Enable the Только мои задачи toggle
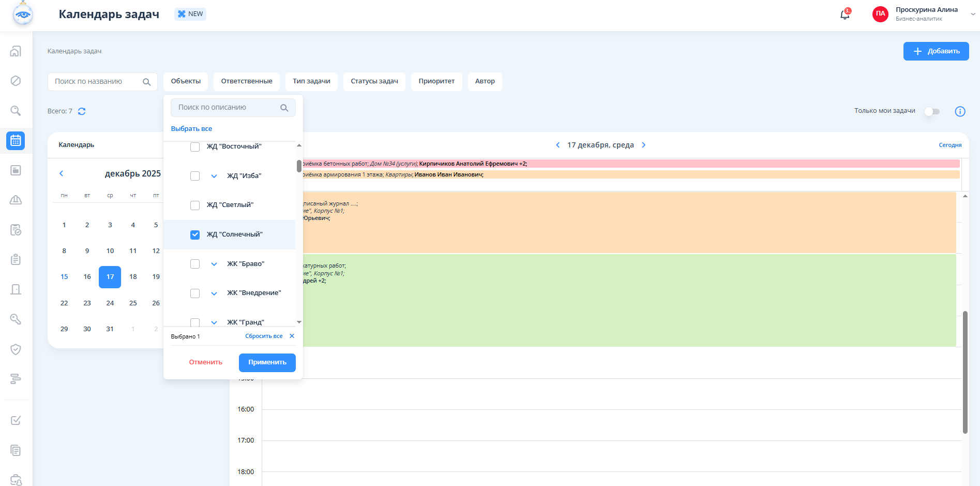This screenshot has height=486, width=980. (932, 111)
